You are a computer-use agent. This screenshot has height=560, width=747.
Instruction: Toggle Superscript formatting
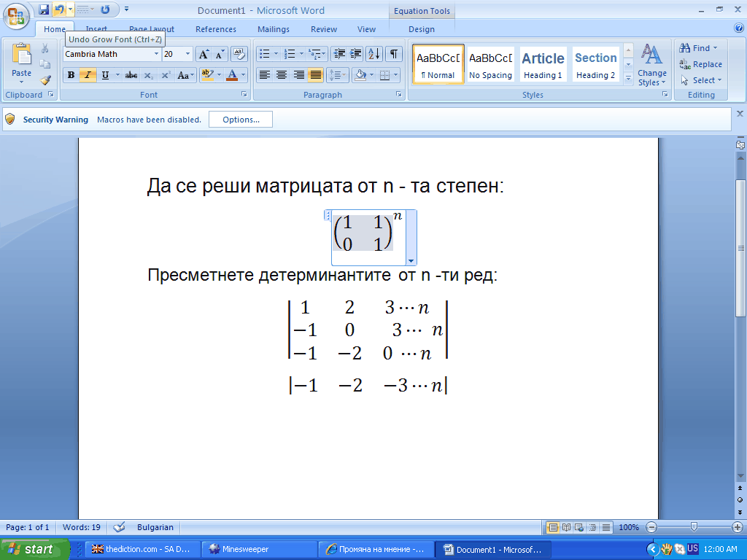tap(166, 75)
